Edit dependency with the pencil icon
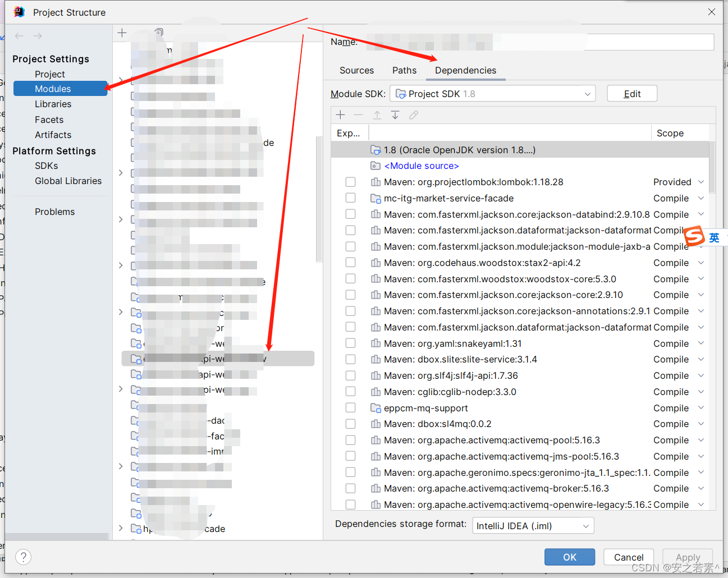The width and height of the screenshot is (728, 578). click(414, 115)
